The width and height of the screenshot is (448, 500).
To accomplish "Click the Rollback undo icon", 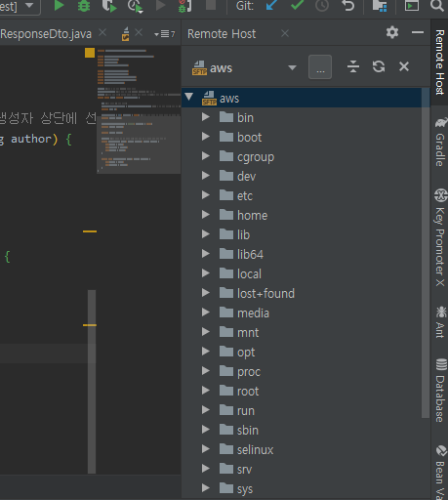I will coord(348,6).
